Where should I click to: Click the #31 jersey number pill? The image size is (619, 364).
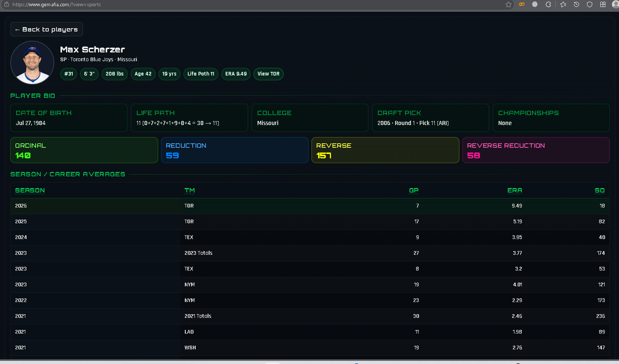click(69, 74)
